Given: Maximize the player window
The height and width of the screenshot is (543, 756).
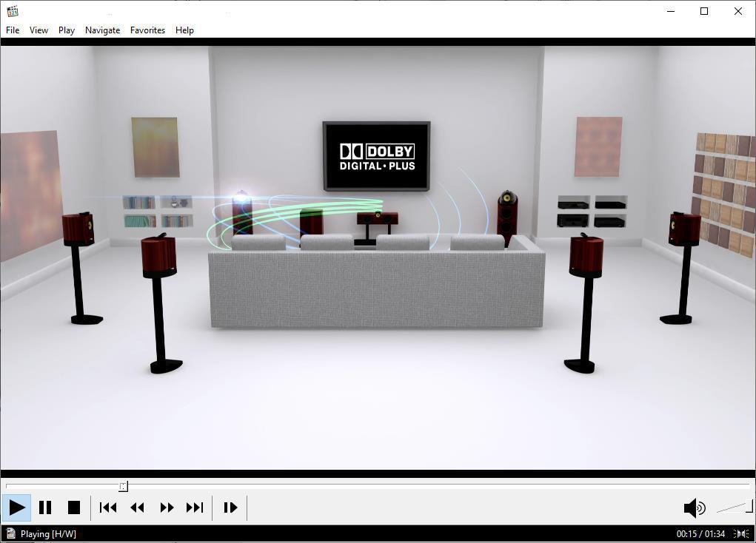Looking at the screenshot, I should click(x=704, y=11).
